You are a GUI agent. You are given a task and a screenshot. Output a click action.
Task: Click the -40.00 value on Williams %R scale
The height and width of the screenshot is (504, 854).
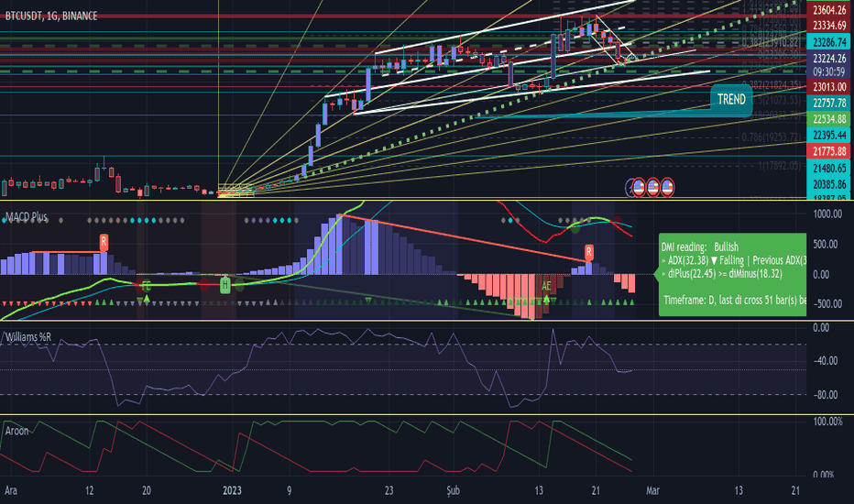point(825,361)
